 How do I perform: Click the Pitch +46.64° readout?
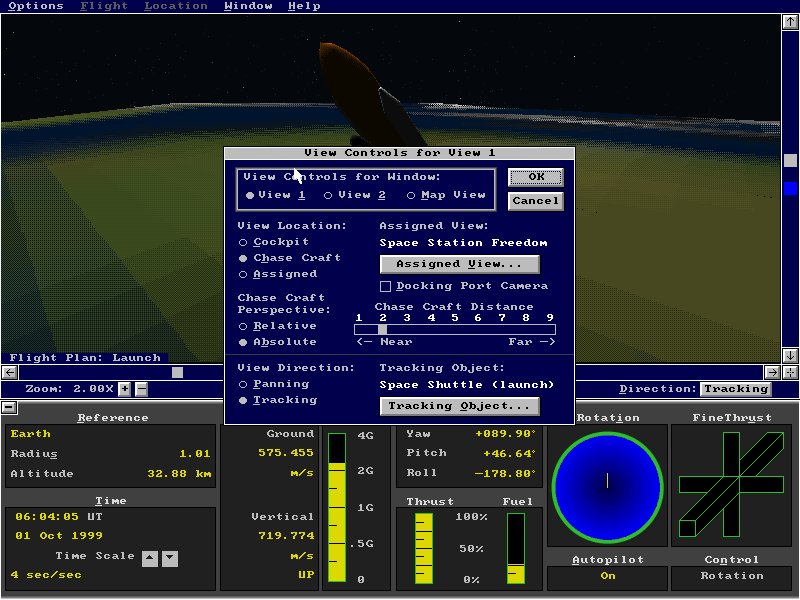(509, 454)
